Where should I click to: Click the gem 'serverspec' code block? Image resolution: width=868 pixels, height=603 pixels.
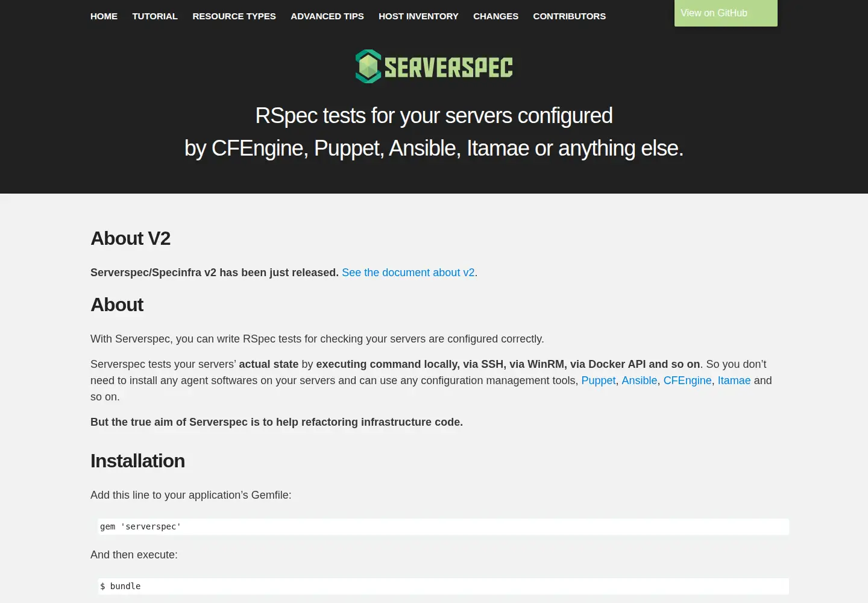pos(443,526)
